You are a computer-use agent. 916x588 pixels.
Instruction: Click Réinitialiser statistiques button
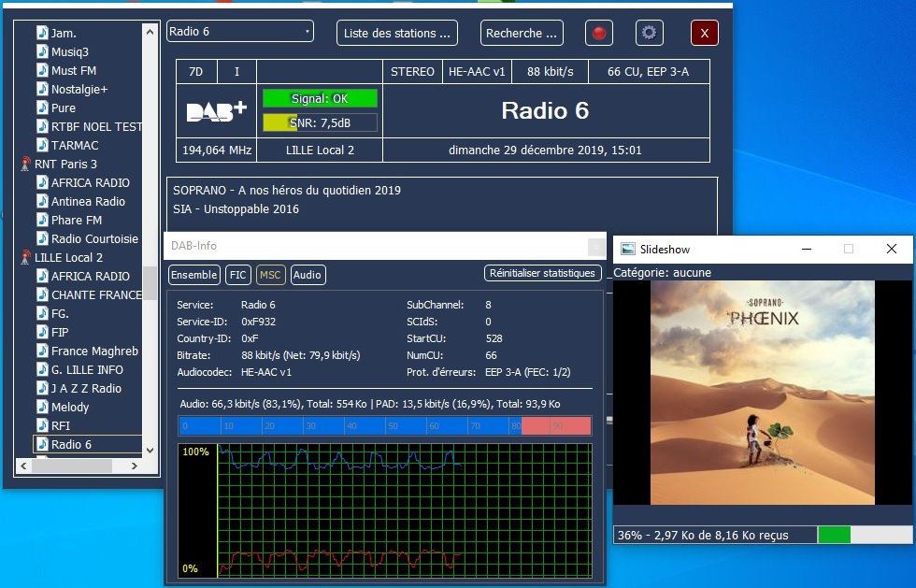[x=542, y=273]
